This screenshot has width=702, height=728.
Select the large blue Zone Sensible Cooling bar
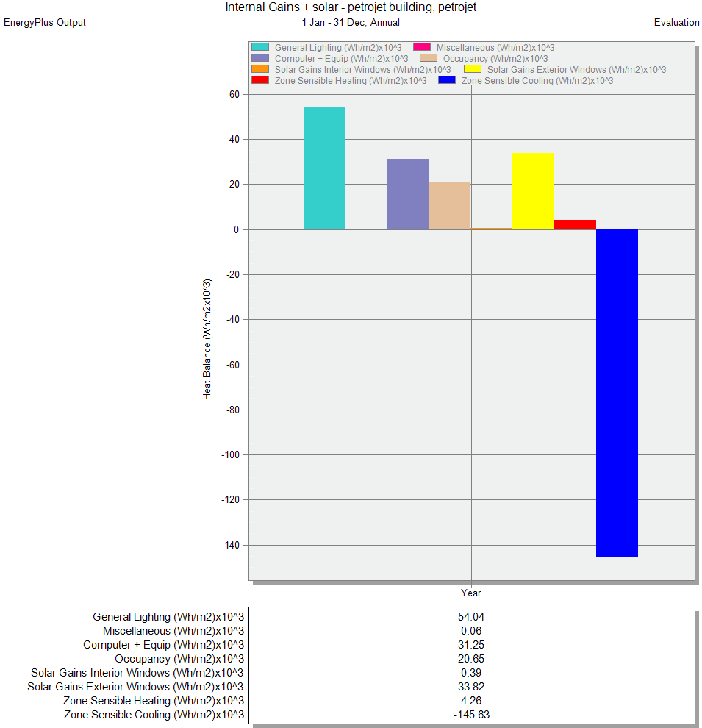(x=617, y=393)
